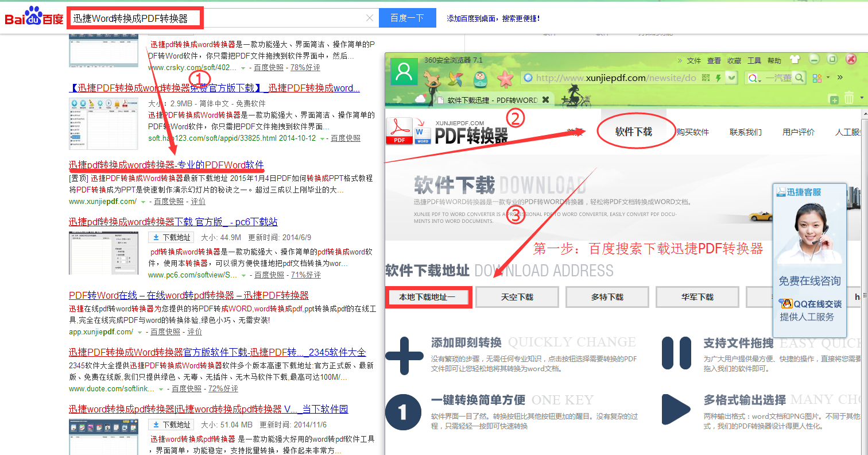868x455 pixels.
Task: Open the extensions dropdown arrow
Action: 828,78
